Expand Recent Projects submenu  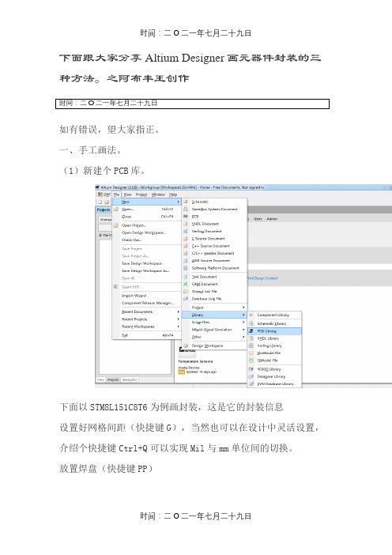click(147, 319)
